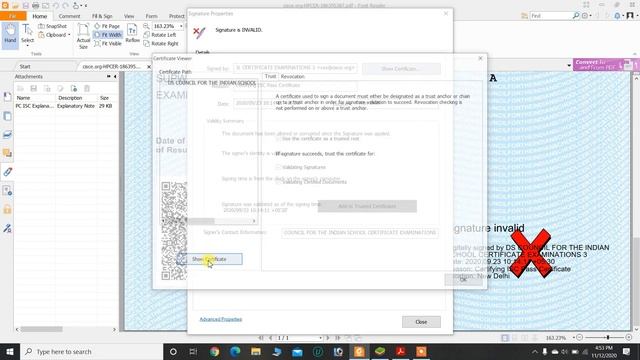Screen dimensions: 640x360
Task: Click the Find search field
Action: point(551,16)
